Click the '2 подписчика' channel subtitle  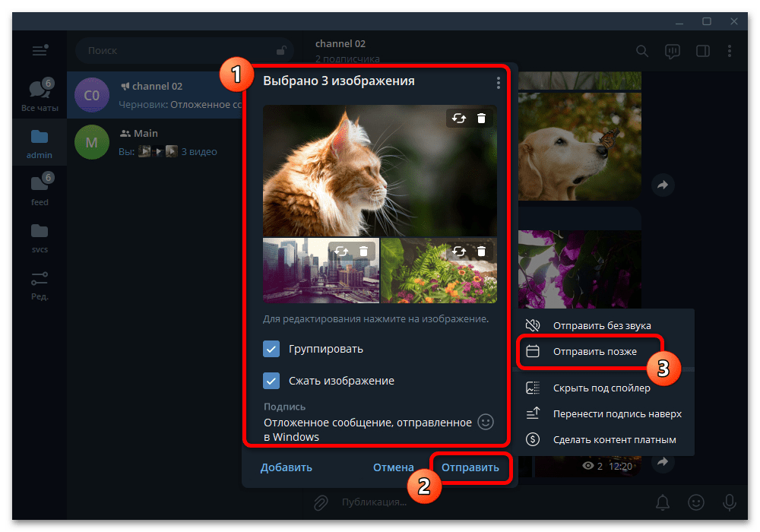click(x=347, y=59)
